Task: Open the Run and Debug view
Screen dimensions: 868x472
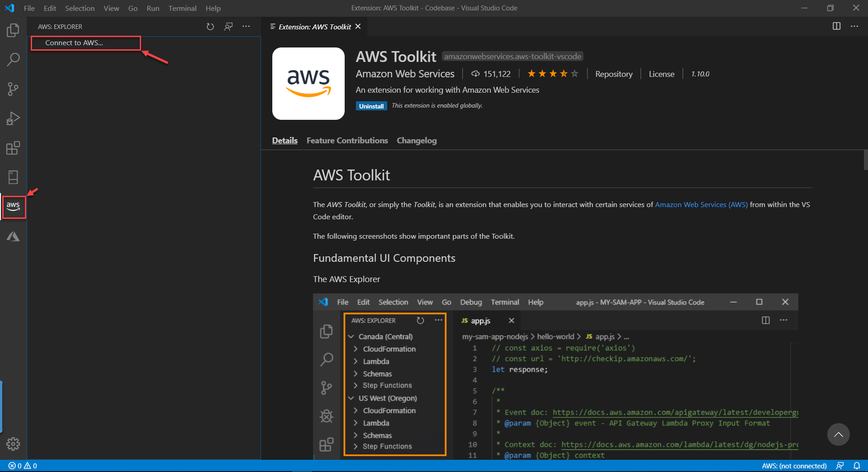Action: (x=13, y=118)
